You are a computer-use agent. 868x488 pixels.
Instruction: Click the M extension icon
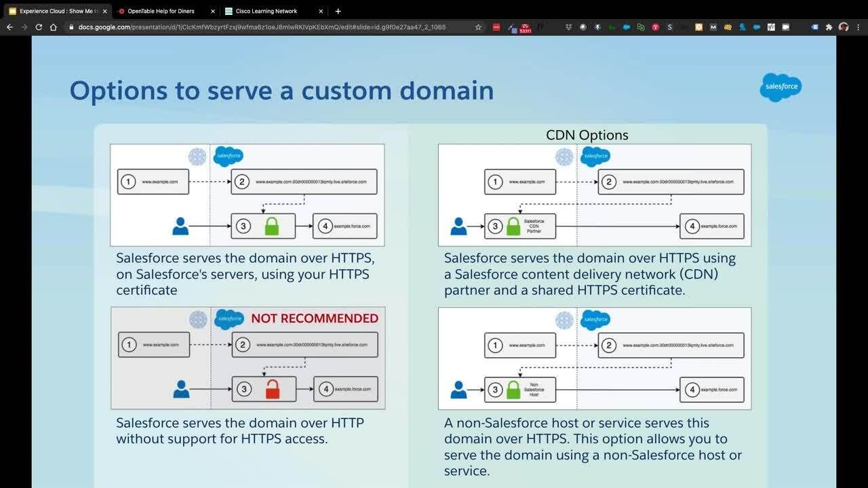[x=713, y=27]
